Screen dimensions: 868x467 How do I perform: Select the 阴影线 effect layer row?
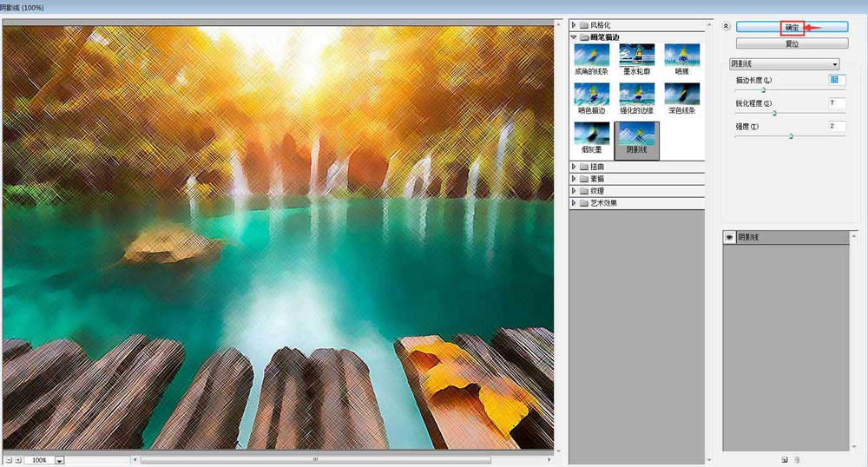point(786,237)
